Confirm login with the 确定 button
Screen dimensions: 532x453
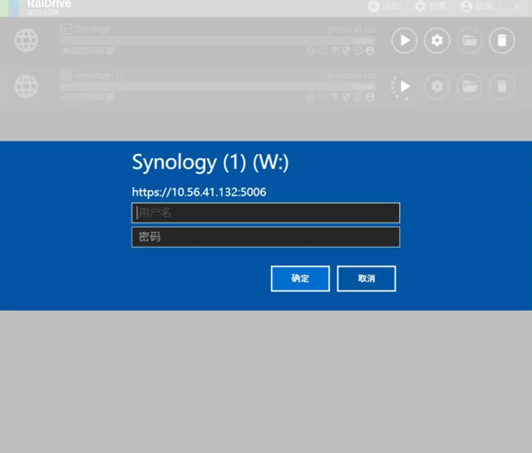pos(300,279)
